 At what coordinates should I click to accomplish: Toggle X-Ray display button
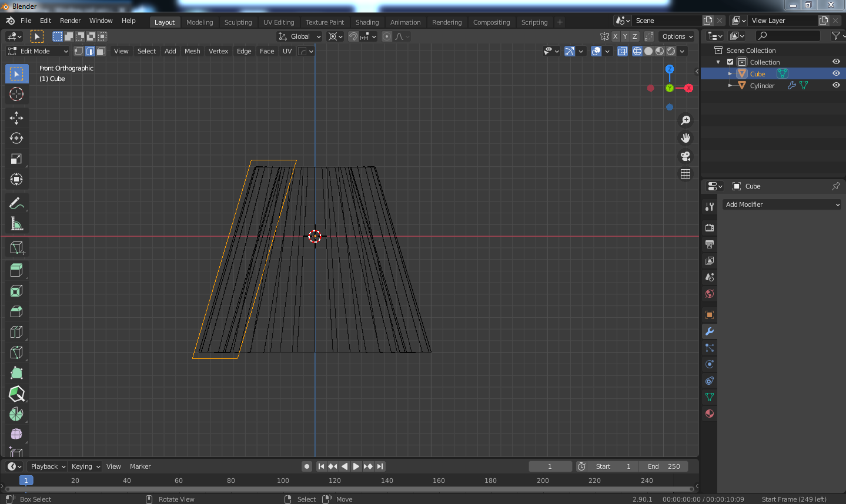click(x=623, y=51)
